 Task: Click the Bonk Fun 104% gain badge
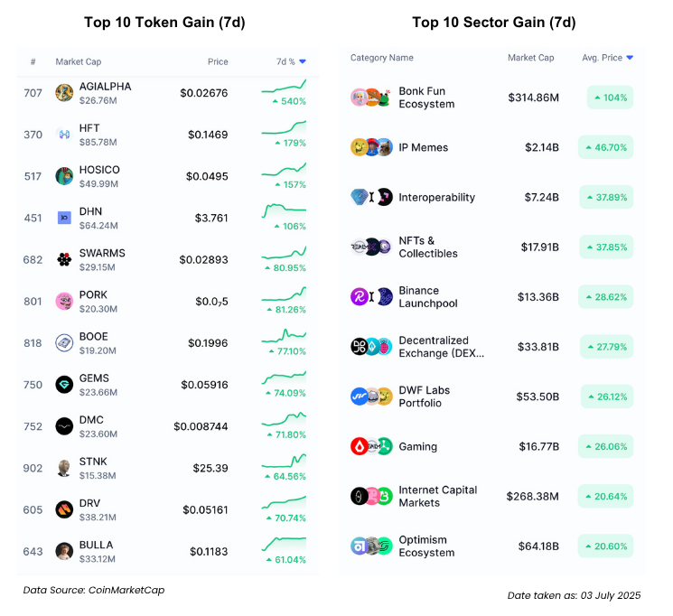[610, 98]
